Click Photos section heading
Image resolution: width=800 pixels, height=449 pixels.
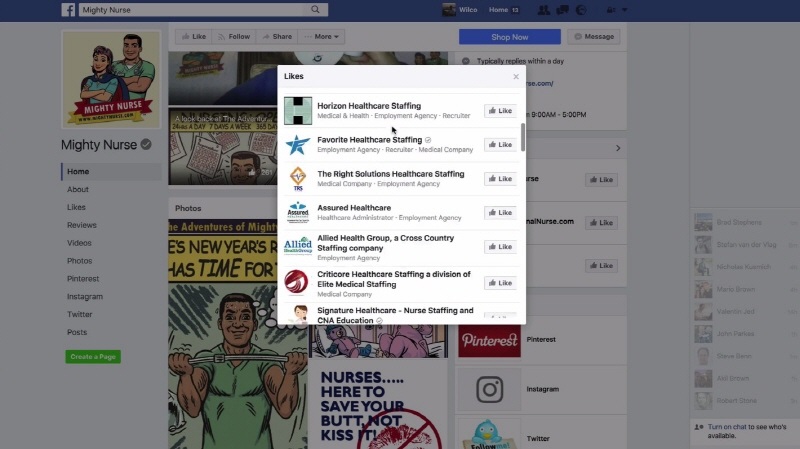[188, 208]
